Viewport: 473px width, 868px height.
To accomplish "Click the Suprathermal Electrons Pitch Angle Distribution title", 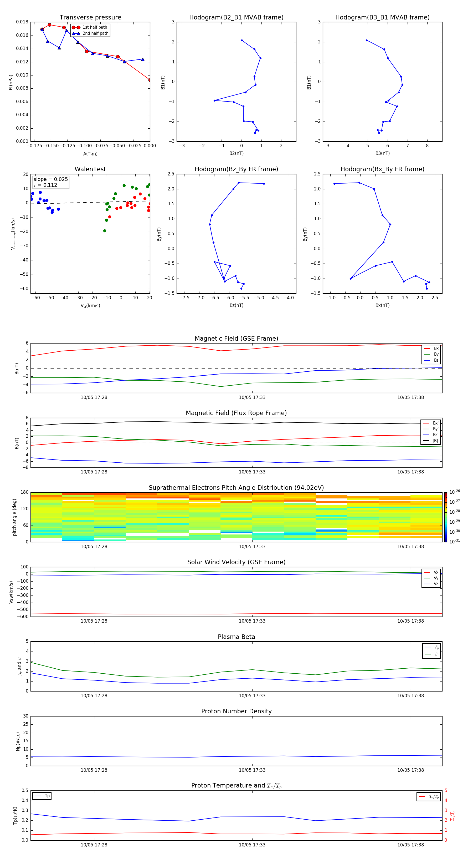I will tap(236, 488).
